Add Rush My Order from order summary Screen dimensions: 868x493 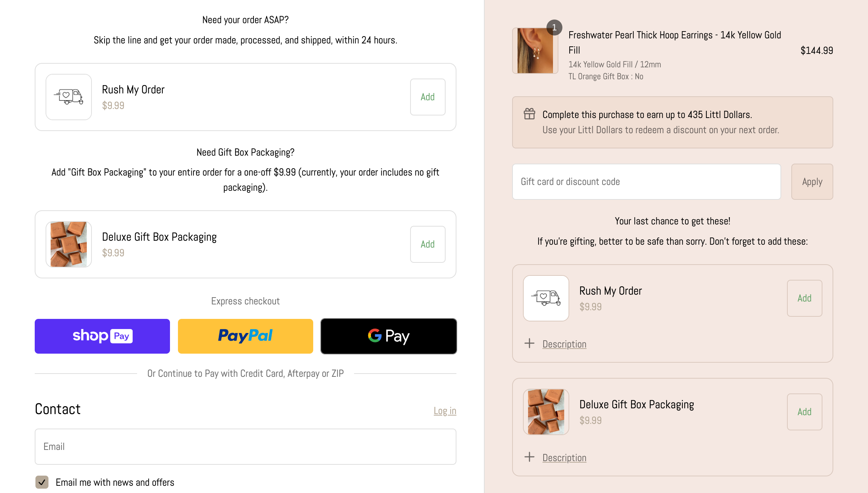[804, 298]
